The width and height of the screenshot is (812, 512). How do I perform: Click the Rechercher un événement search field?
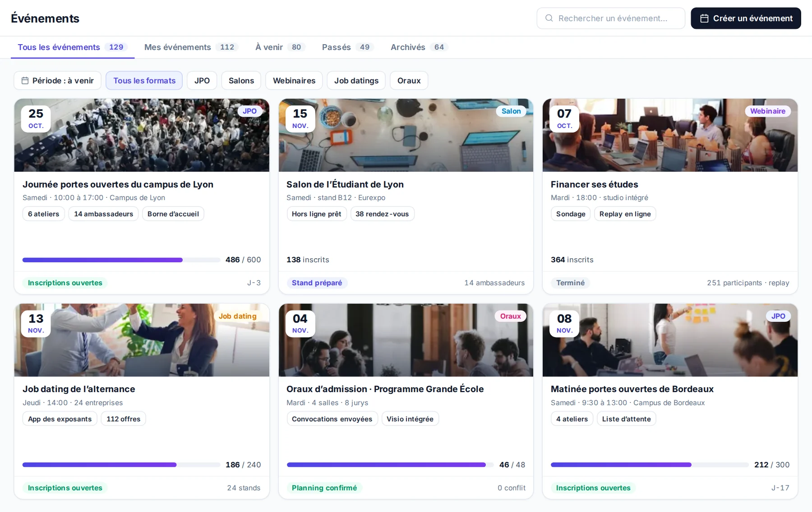[611, 18]
